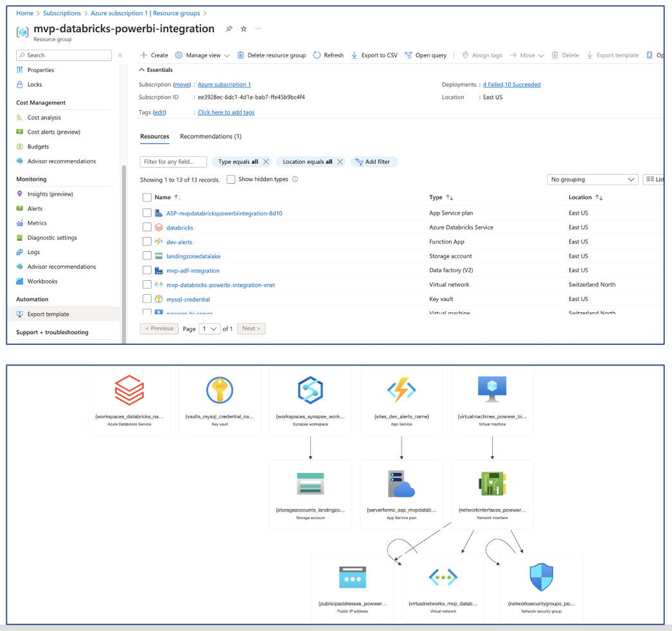
Task: Click the Databricks resource icon in list
Action: point(159,227)
